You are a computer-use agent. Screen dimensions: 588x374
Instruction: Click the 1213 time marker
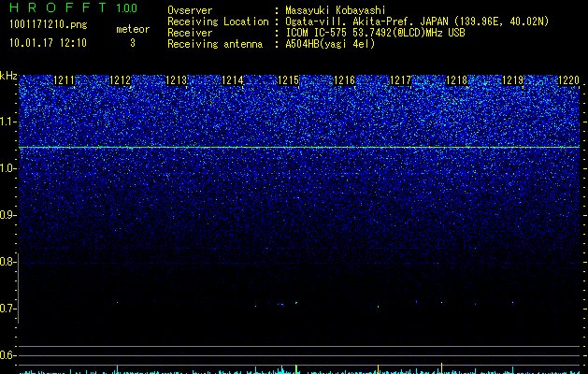177,80
